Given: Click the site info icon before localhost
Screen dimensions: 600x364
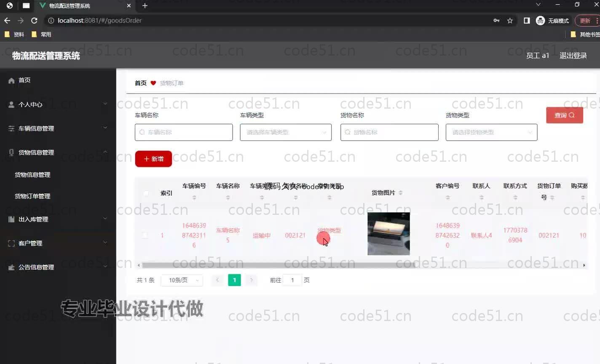Looking at the screenshot, I should (x=51, y=20).
